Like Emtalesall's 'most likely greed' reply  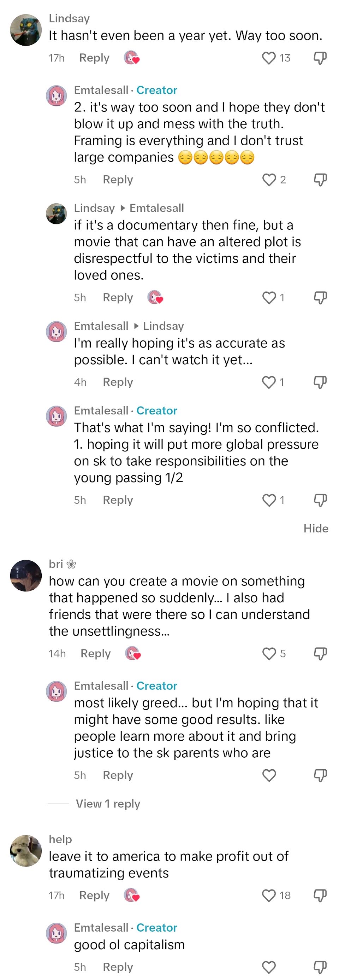(269, 775)
